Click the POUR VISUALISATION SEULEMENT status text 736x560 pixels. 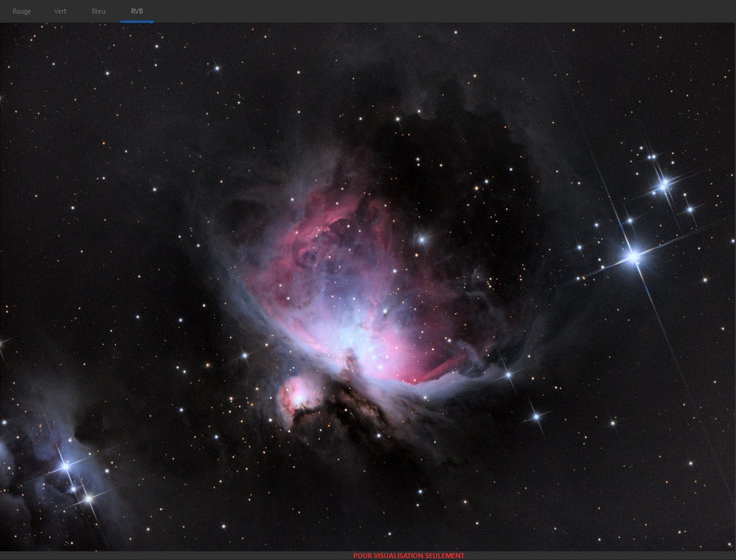pos(409,556)
